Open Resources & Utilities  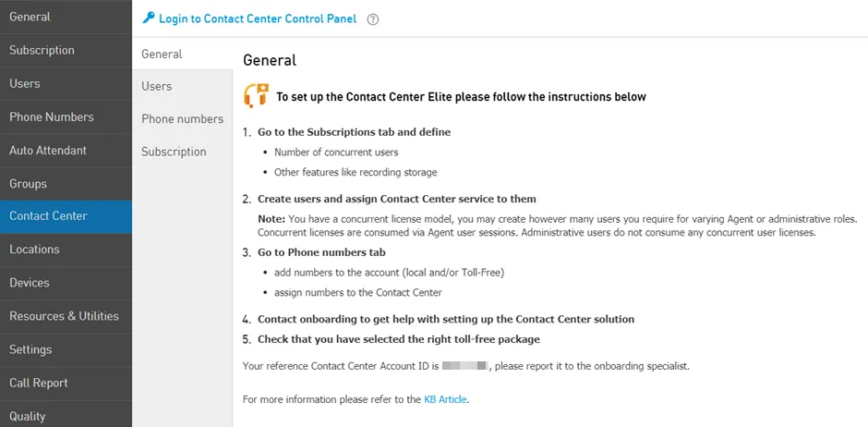click(66, 316)
